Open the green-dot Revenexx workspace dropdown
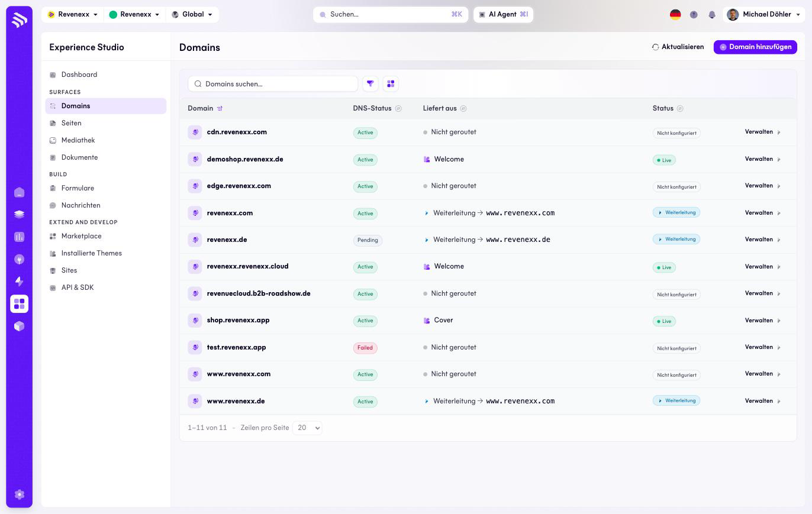Image resolution: width=812 pixels, height=514 pixels. point(134,15)
